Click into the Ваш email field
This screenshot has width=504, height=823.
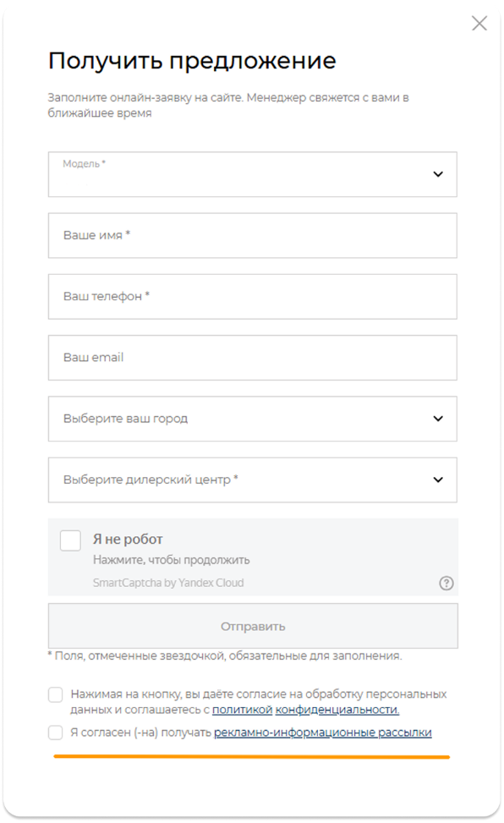coord(253,358)
